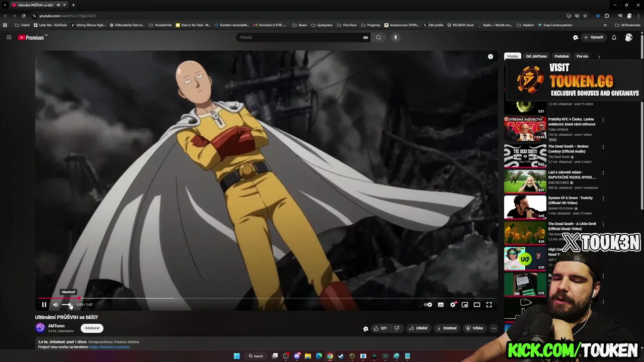Open a new browser tab
Viewport: 644px width, 362px height.
tap(73, 5)
